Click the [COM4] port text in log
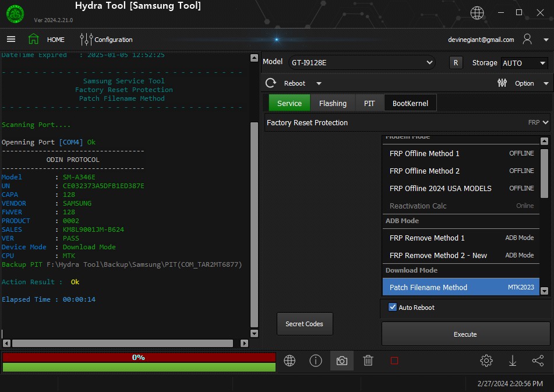The image size is (554, 392). [x=71, y=142]
